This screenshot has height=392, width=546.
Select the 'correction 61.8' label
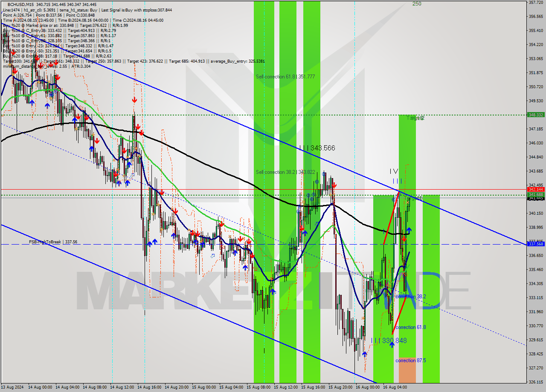[410, 327]
